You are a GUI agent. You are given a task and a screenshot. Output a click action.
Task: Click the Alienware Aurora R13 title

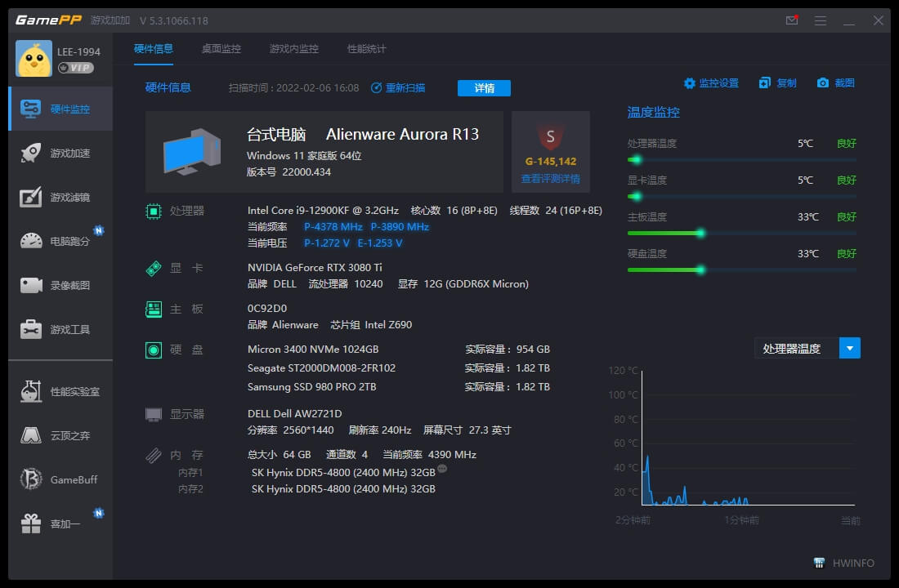coord(402,134)
